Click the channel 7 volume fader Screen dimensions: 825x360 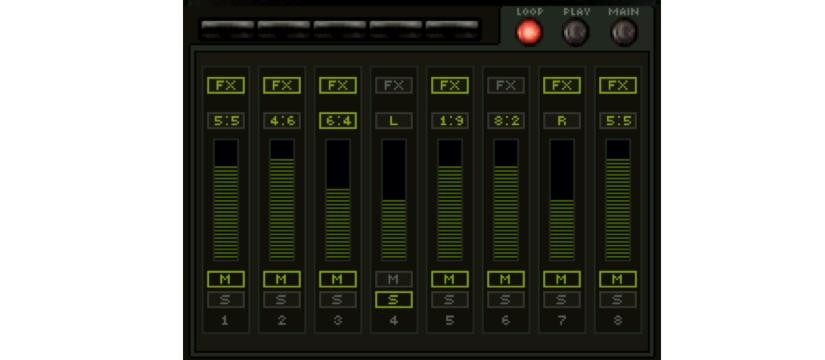pos(562,200)
